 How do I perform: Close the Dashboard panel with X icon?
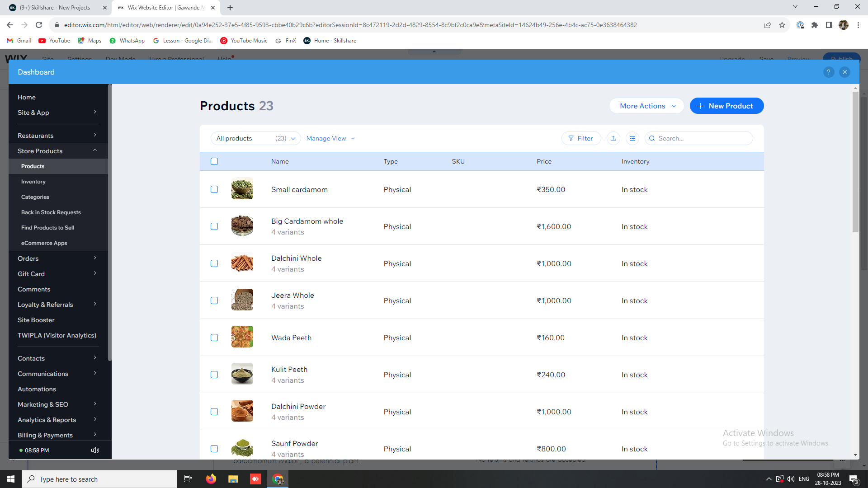click(x=844, y=72)
